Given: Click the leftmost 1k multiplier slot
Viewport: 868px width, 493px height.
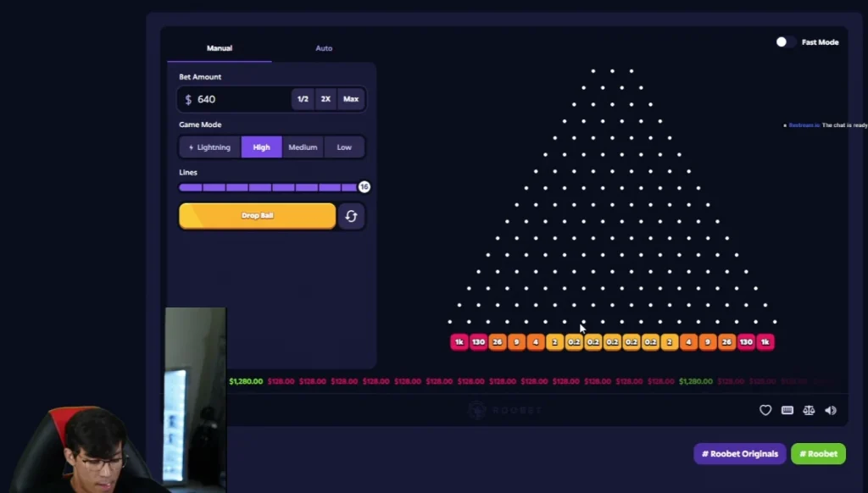Looking at the screenshot, I should (459, 342).
